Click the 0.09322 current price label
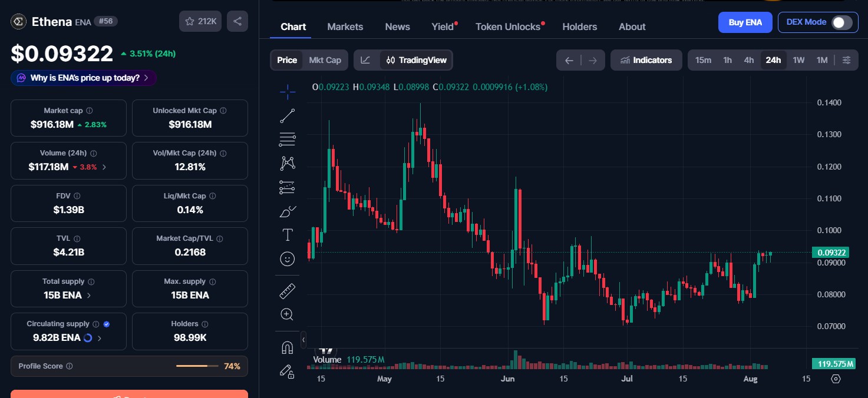This screenshot has height=398, width=868. 832,253
